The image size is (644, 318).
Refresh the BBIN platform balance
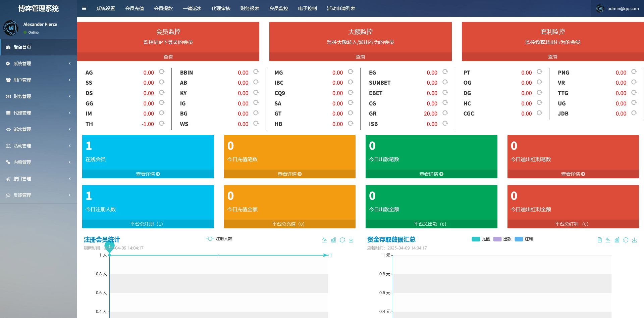point(256,72)
